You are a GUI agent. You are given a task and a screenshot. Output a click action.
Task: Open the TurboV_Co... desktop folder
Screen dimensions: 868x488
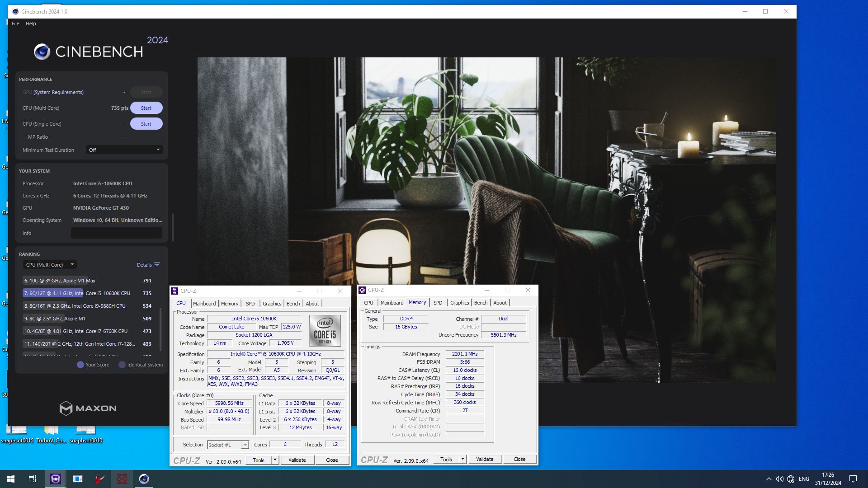pyautogui.click(x=51, y=435)
